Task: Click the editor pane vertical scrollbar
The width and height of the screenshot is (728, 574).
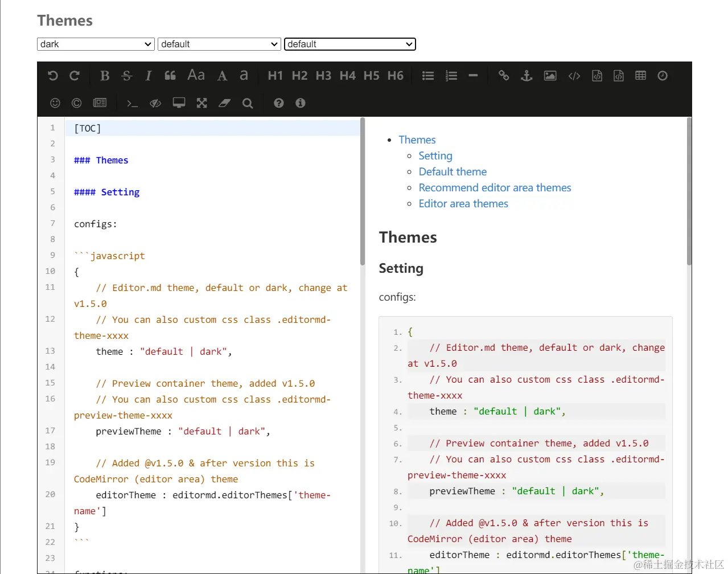Action: [x=363, y=191]
